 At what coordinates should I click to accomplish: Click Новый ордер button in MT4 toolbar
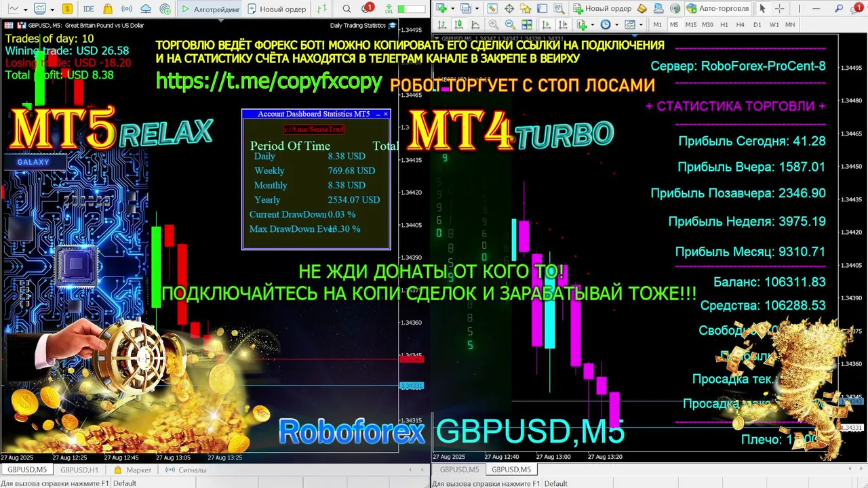(602, 8)
